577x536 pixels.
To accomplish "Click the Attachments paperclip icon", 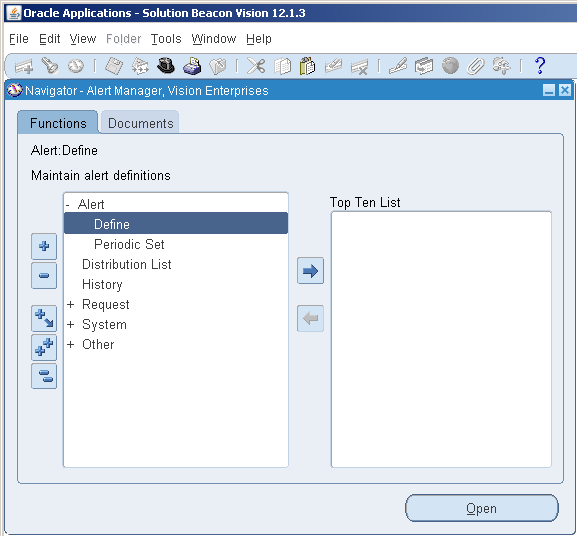I will tap(475, 67).
